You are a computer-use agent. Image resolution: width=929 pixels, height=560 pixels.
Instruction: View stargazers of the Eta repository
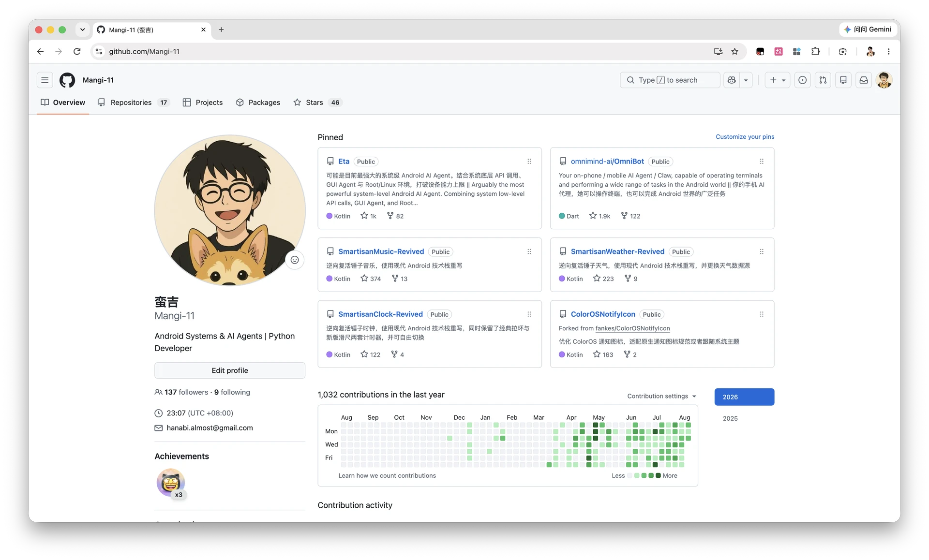click(x=368, y=216)
